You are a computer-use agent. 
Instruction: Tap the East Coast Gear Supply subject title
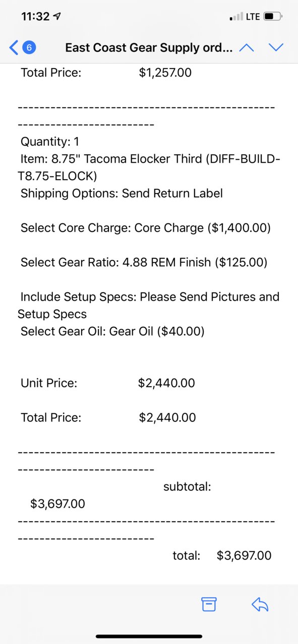(x=149, y=48)
